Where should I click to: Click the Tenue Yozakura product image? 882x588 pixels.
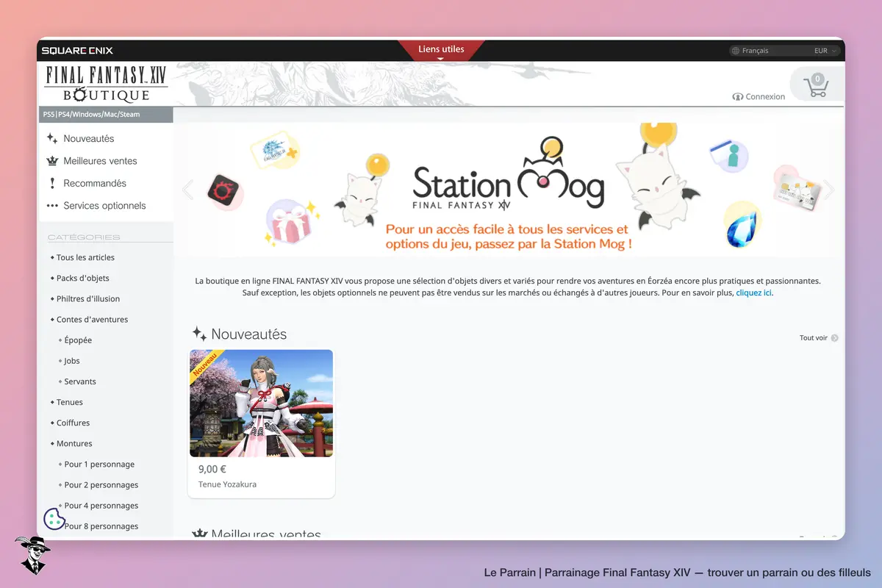pyautogui.click(x=261, y=403)
